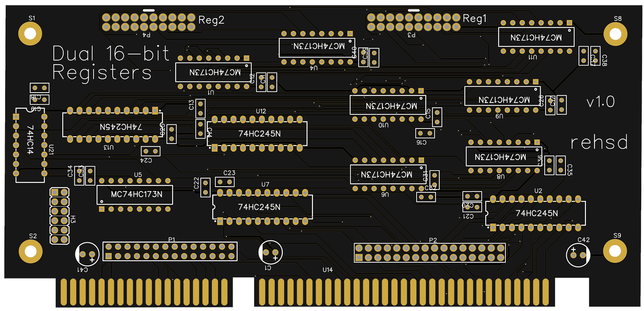Image resolution: width=644 pixels, height=311 pixels.
Task: Click the C34 reference designator text
Action: point(70,171)
